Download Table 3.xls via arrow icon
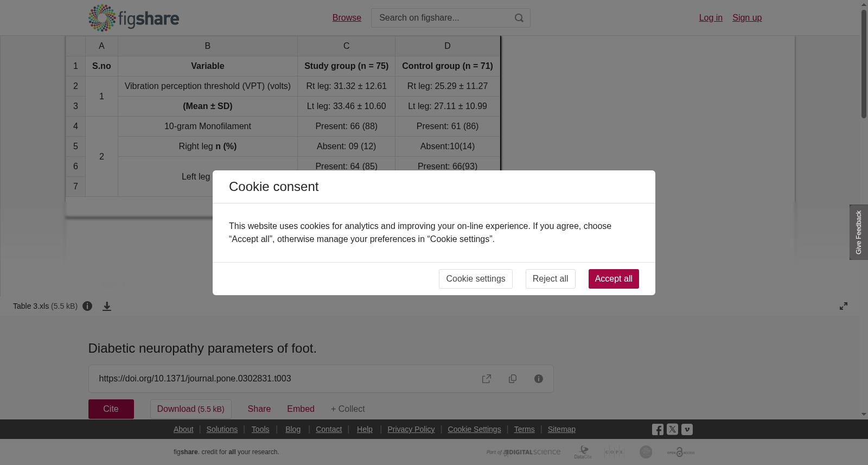Screen dimensions: 868x465 click(x=107, y=307)
